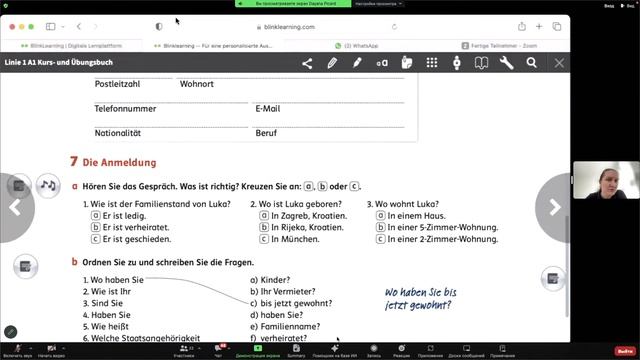The image size is (640, 360).
Task: Unmute microphone in Zoom toolbar
Action: tap(18, 351)
